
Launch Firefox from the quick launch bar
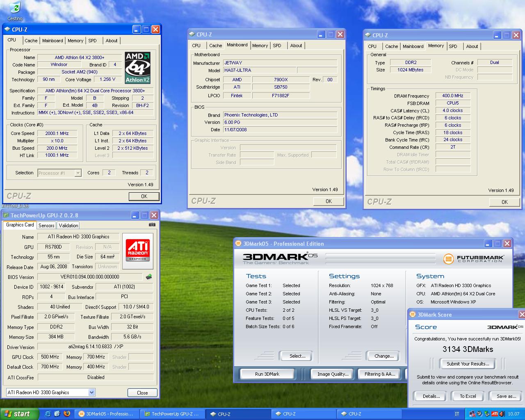[x=67, y=414]
